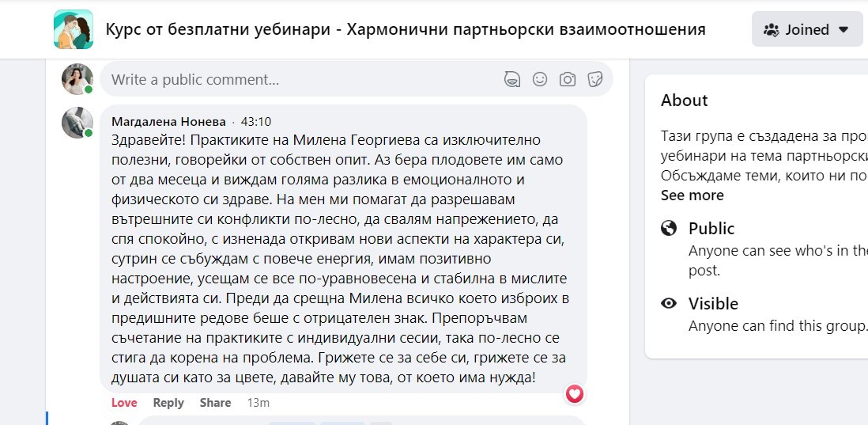Reply to Магдалена Нонева's comment

(168, 403)
